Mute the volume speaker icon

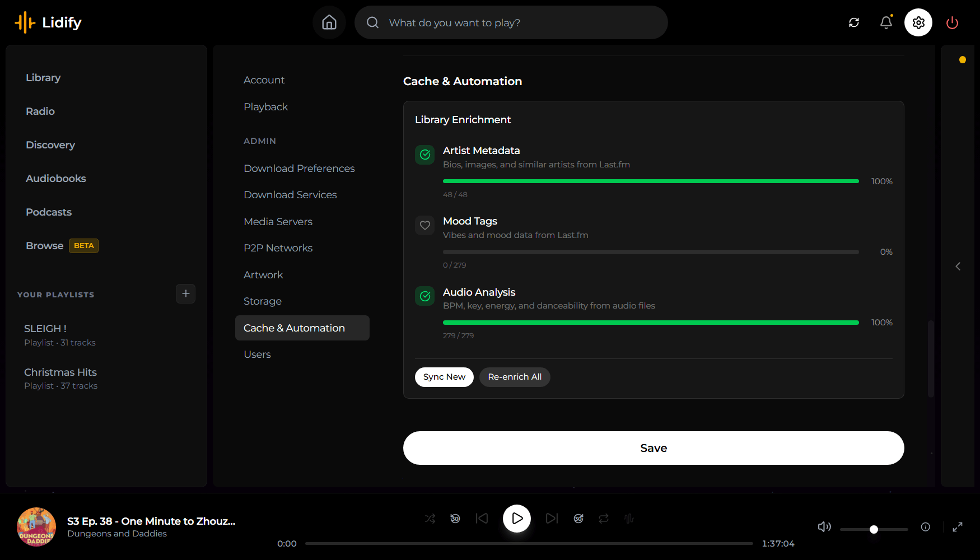[x=824, y=526]
